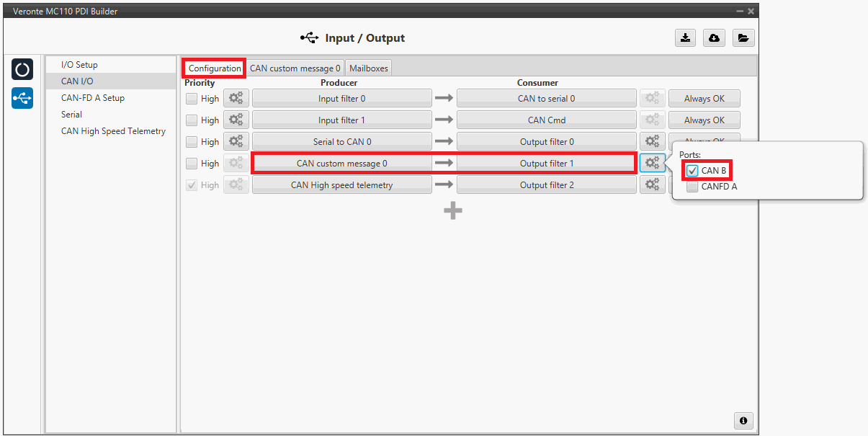
Task: Click the info icon at bottom right
Action: [743, 420]
